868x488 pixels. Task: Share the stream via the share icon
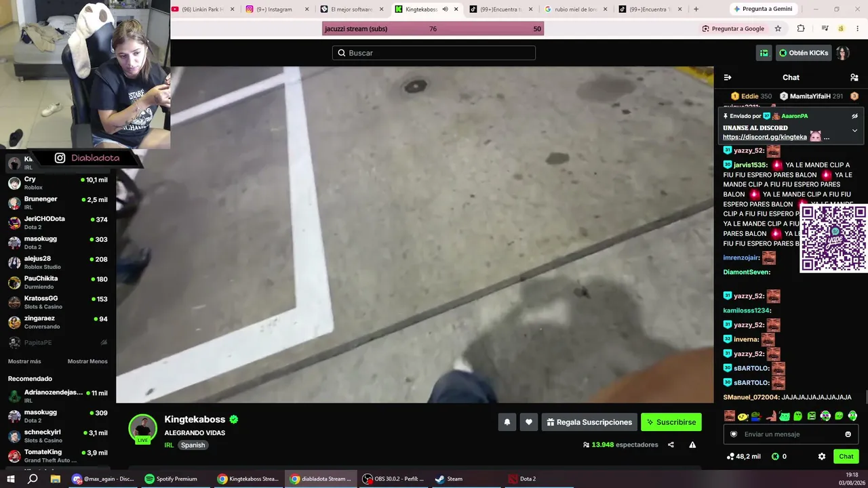coord(671,445)
